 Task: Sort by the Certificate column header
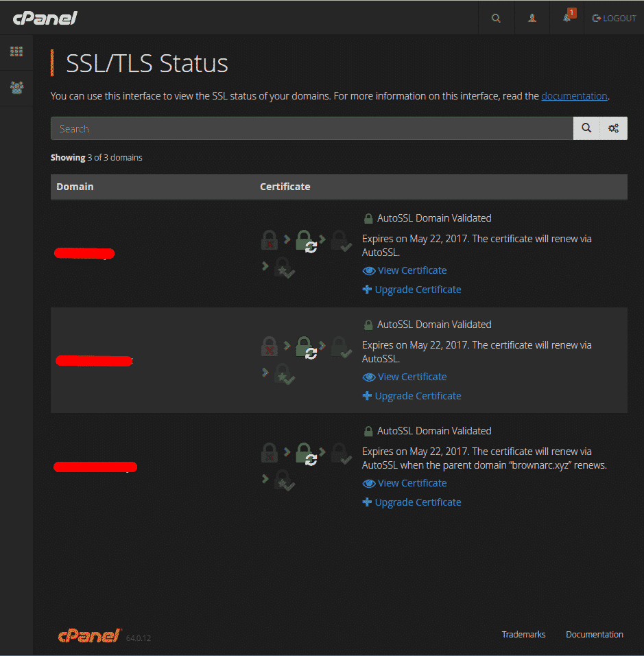click(x=285, y=187)
